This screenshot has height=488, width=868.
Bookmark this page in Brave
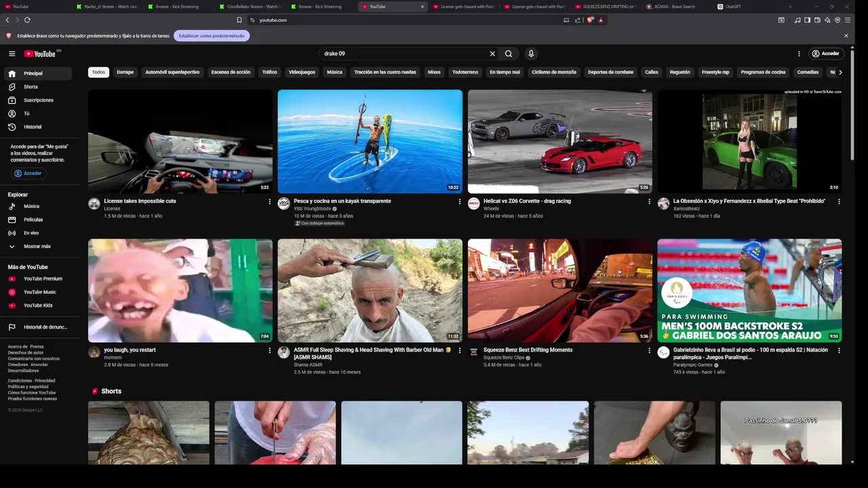(239, 20)
